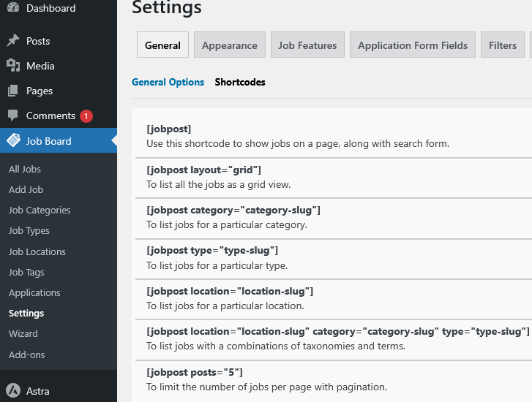The height and width of the screenshot is (402, 532).
Task: Click the Shortcodes sub-section link
Action: 240,82
